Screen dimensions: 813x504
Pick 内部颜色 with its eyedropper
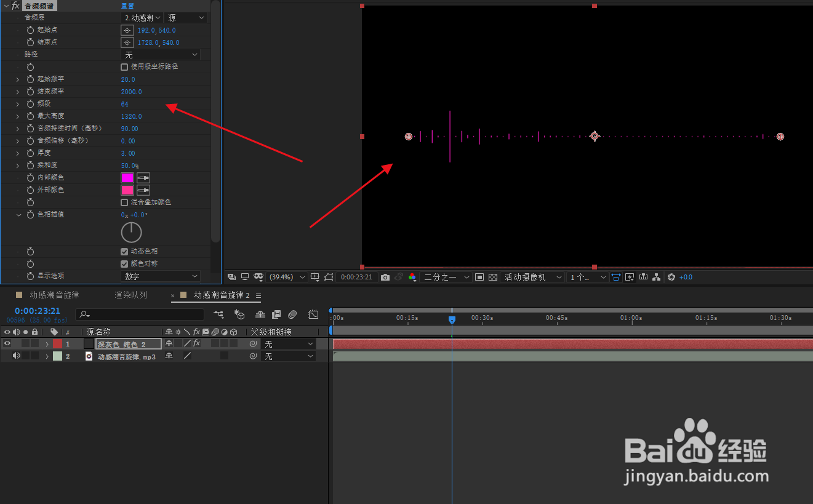point(143,178)
